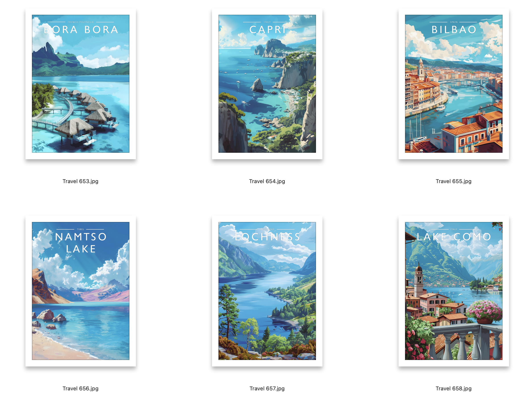Select the Bilbao poster thumbnail
The height and width of the screenshot is (410, 532).
pos(454,84)
